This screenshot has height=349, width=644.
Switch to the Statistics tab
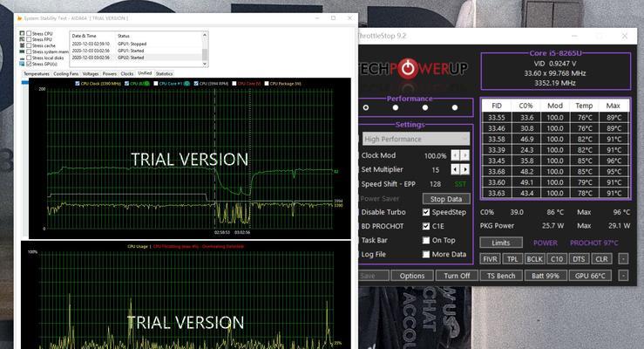165,73
